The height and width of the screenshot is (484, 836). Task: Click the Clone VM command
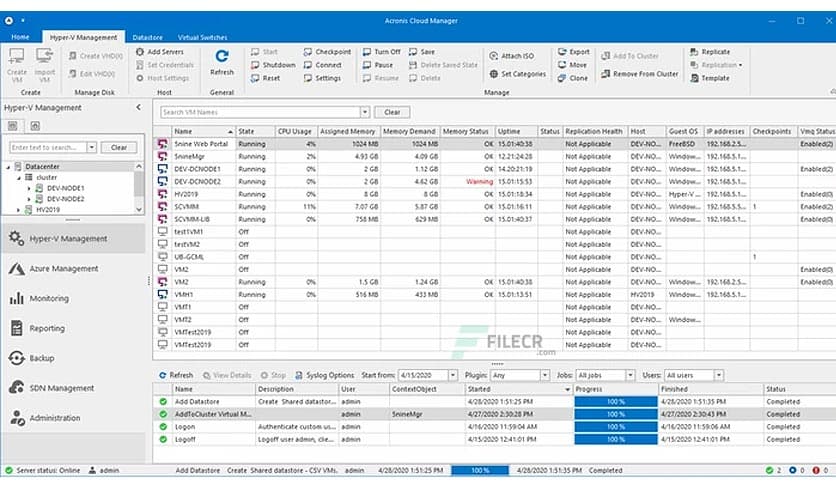pos(573,78)
